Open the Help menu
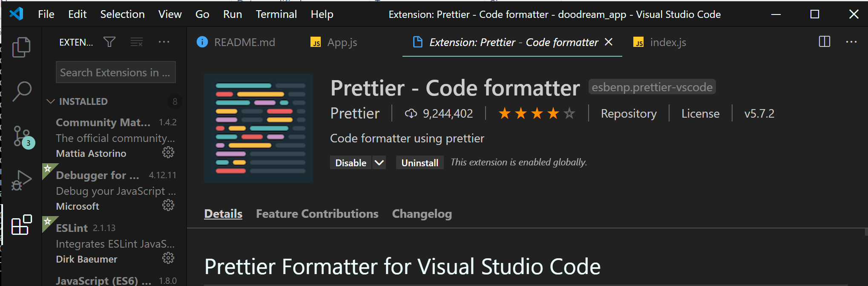This screenshot has height=286, width=868. click(322, 14)
